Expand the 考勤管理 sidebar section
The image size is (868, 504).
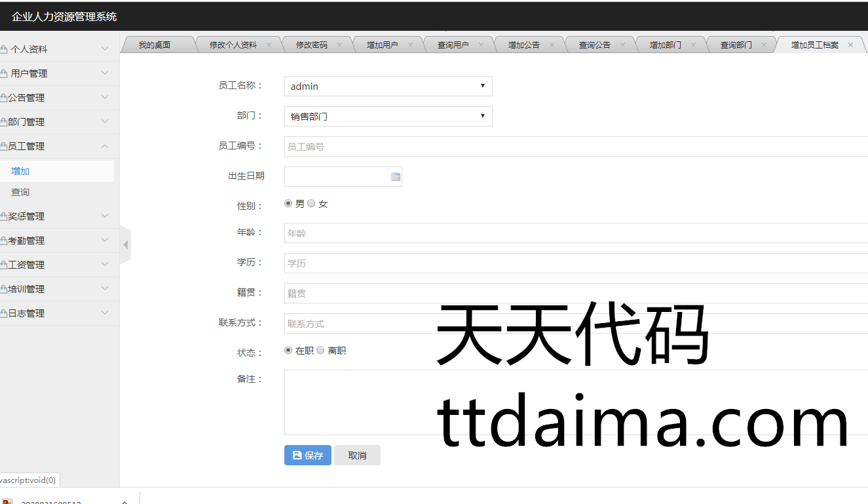click(59, 241)
